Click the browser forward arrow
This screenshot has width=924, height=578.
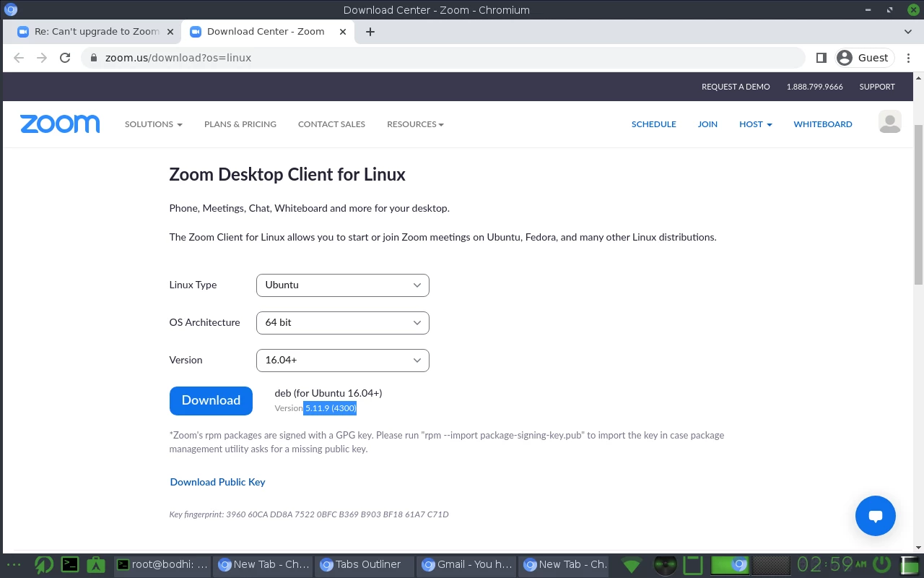point(42,58)
